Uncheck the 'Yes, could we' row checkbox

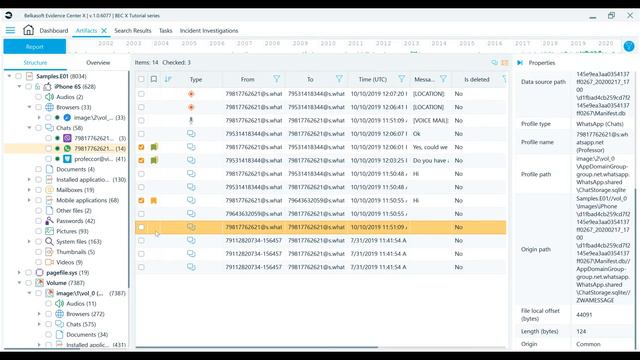point(141,147)
